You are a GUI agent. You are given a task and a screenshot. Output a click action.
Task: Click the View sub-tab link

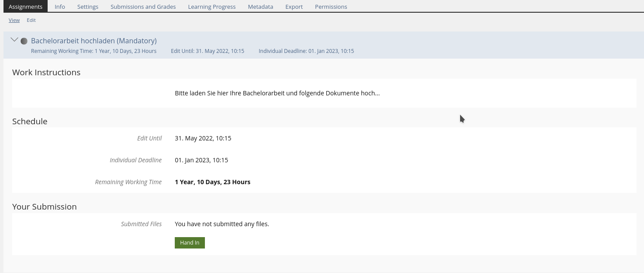tap(14, 20)
